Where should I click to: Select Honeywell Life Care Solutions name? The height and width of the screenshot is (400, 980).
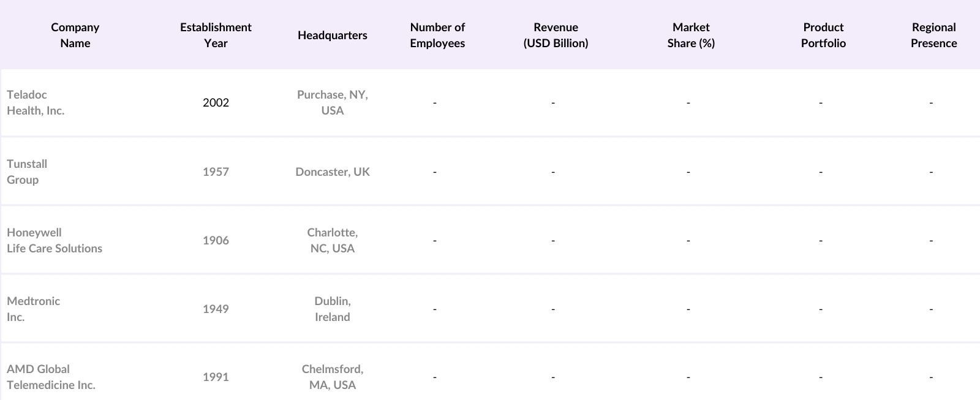click(x=55, y=240)
